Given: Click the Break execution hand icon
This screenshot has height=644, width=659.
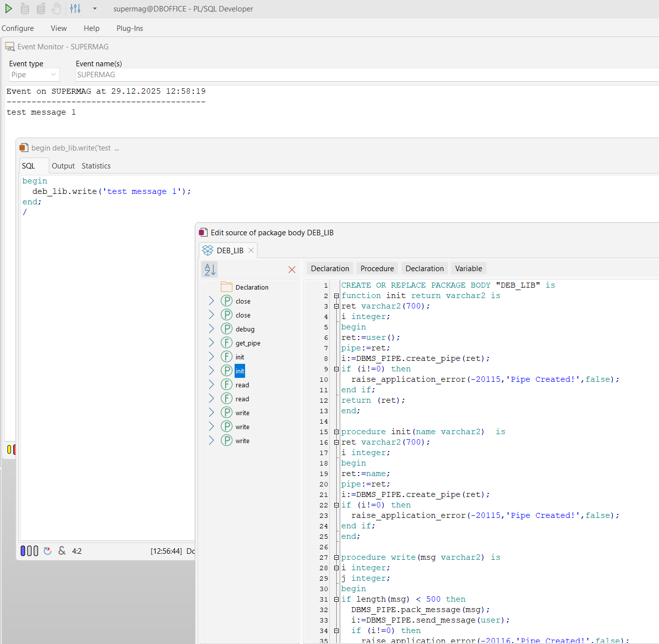Looking at the screenshot, I should (x=56, y=8).
